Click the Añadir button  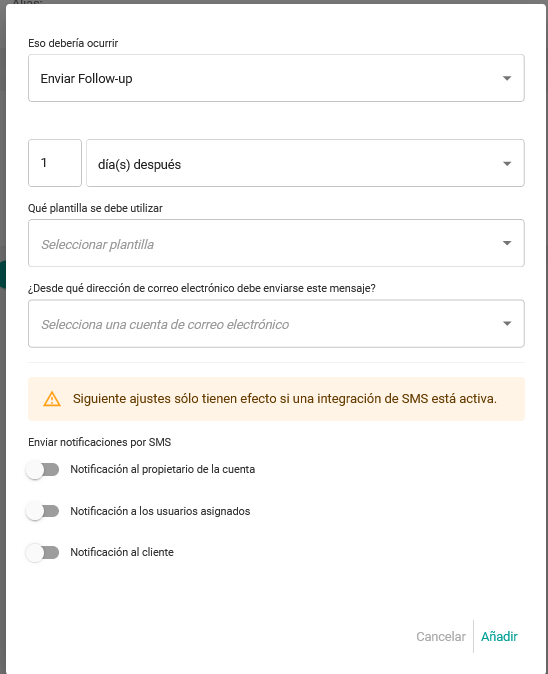coord(499,637)
